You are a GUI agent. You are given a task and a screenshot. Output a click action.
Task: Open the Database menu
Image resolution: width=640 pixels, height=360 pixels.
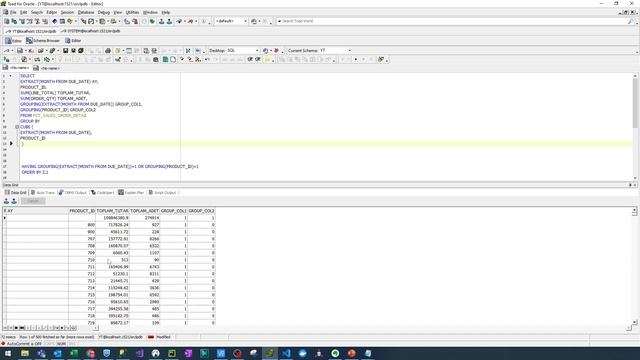86,13
